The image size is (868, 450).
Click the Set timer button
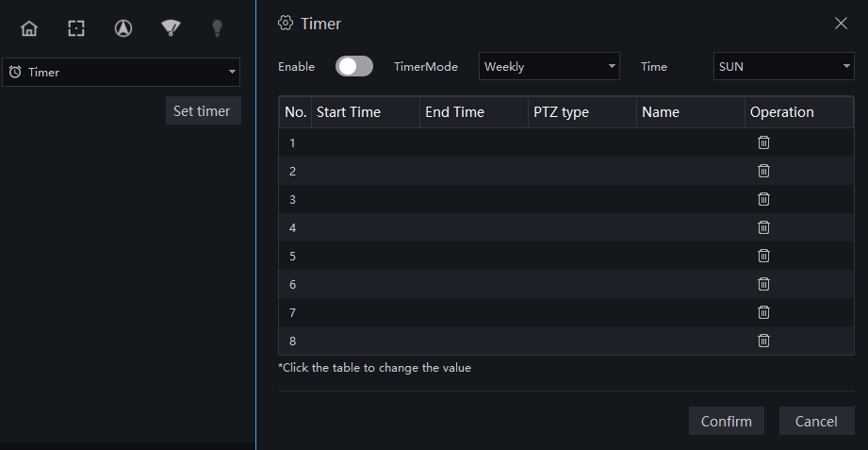pyautogui.click(x=204, y=110)
